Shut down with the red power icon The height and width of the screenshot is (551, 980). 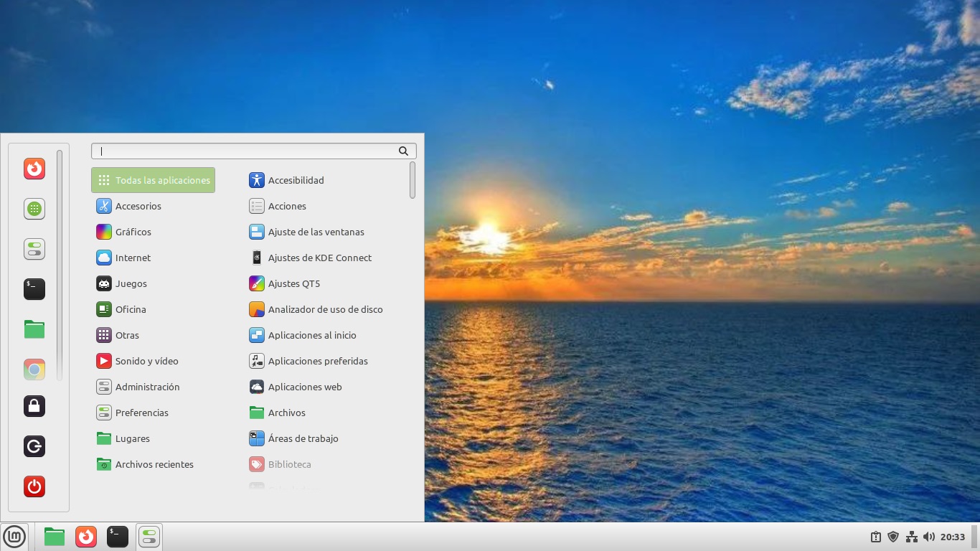pos(34,486)
